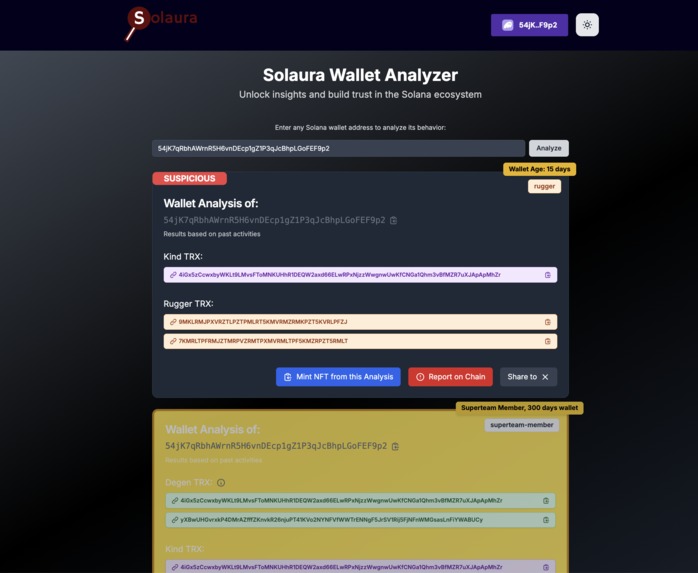Click the SUSPICIOUS status badge
The image size is (698, 573).
pos(189,179)
